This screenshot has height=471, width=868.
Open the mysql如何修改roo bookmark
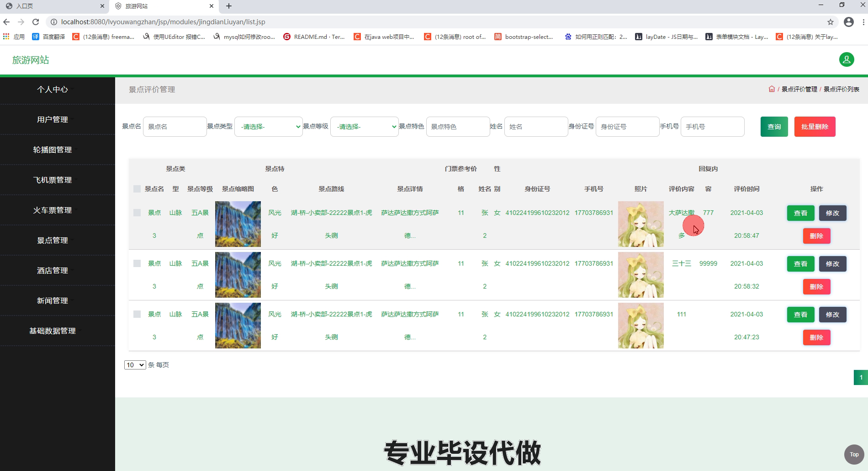pos(244,37)
